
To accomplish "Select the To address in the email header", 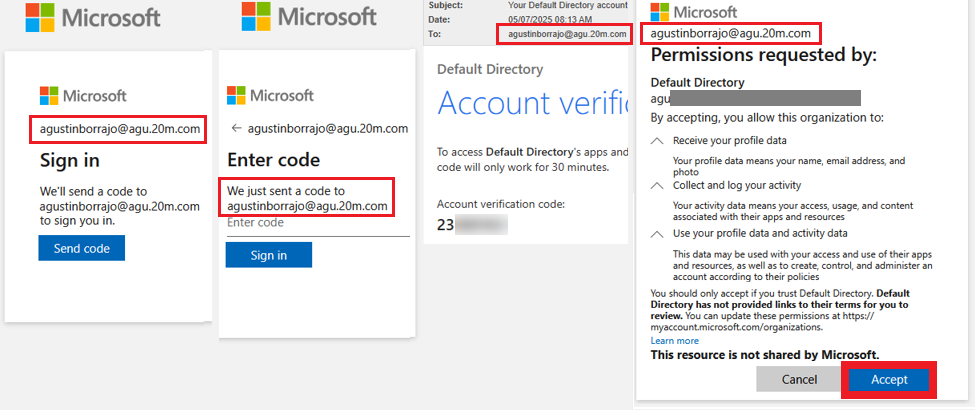I will click(x=567, y=34).
